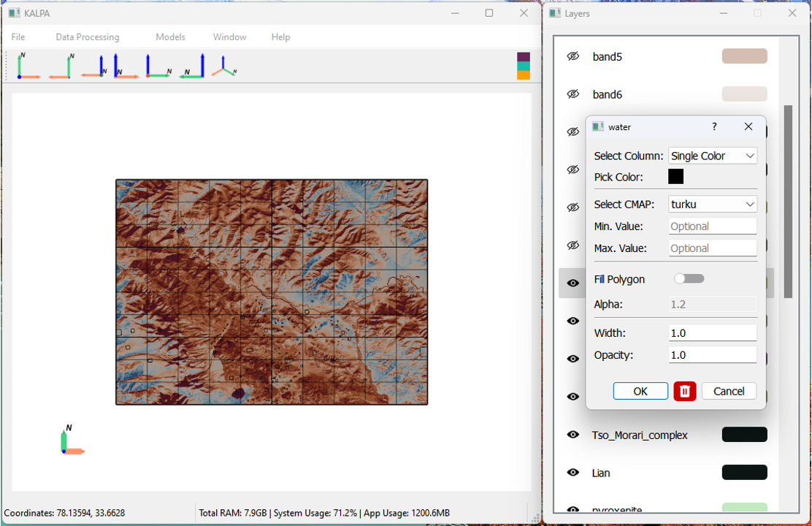Click the Lian layer color swatch
812x526 pixels.
[745, 472]
